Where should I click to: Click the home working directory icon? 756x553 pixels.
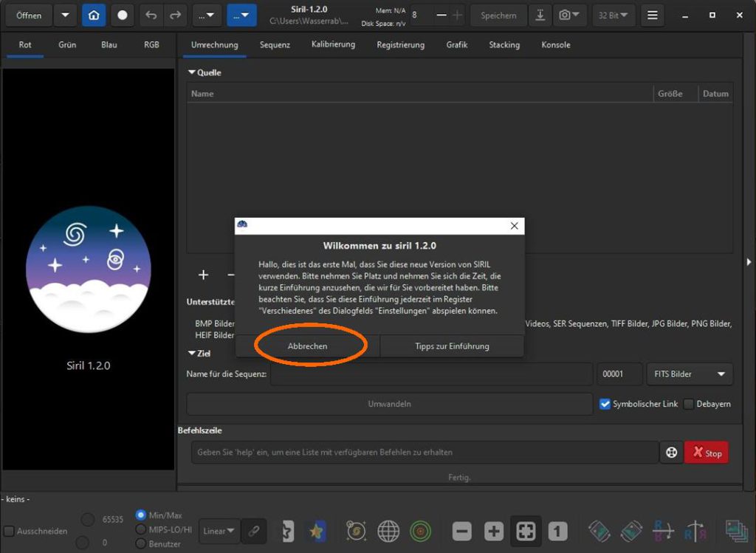[x=94, y=15]
